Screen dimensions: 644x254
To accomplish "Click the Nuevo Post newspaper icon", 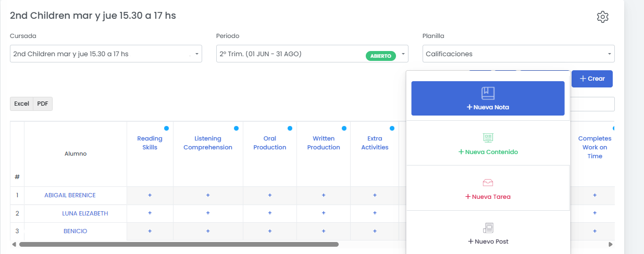I will [x=488, y=228].
